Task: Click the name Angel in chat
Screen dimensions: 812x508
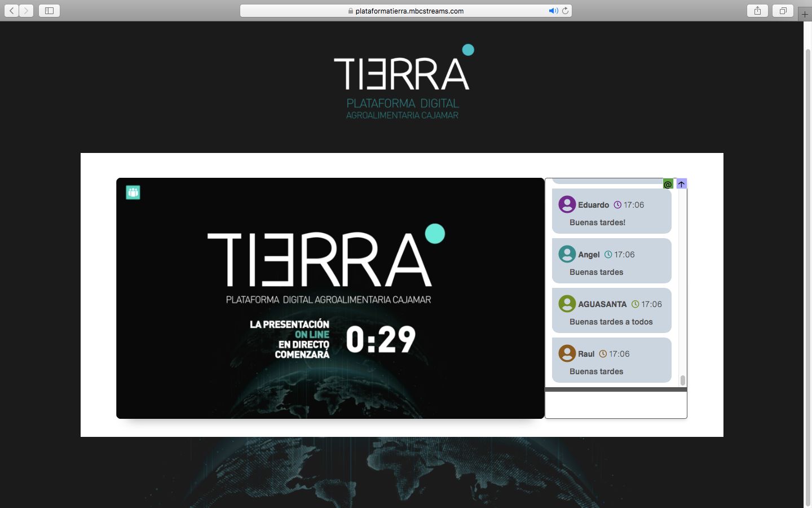Action: 589,255
